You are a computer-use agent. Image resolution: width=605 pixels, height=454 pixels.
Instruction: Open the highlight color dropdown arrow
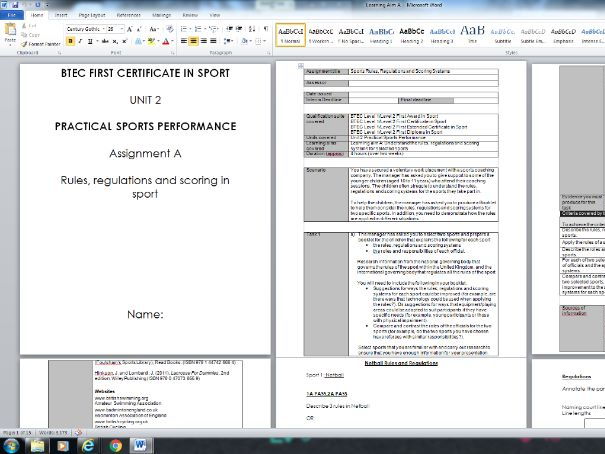point(157,41)
